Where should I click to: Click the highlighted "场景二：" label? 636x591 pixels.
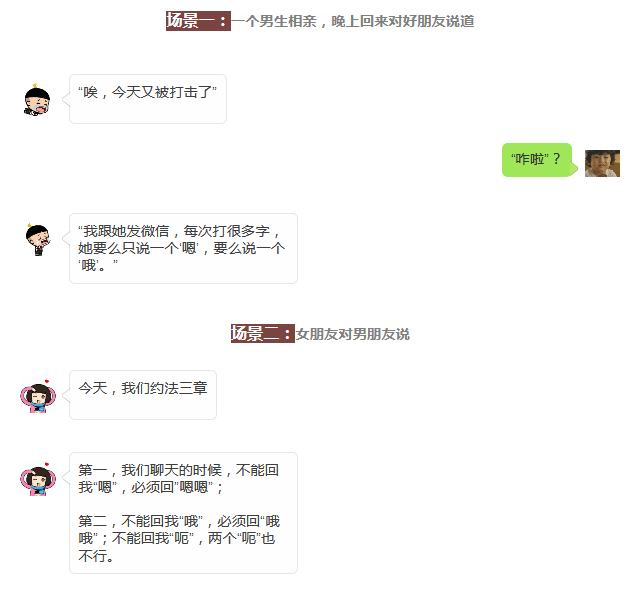point(262,333)
